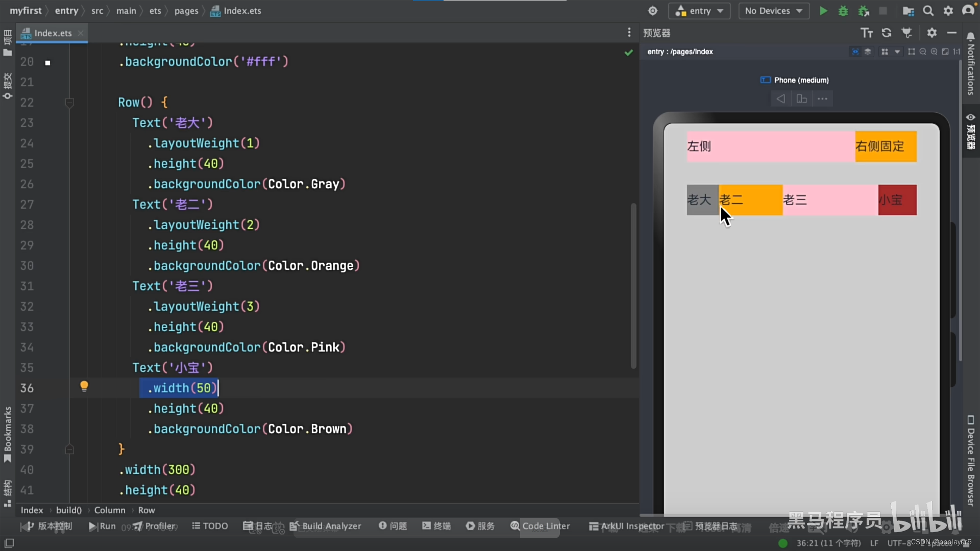The width and height of the screenshot is (980, 551).
Task: Toggle Notifications side panel
Action: click(x=971, y=64)
